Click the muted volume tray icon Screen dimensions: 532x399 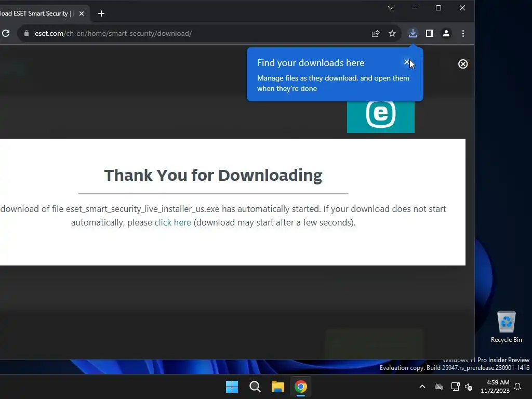click(469, 387)
